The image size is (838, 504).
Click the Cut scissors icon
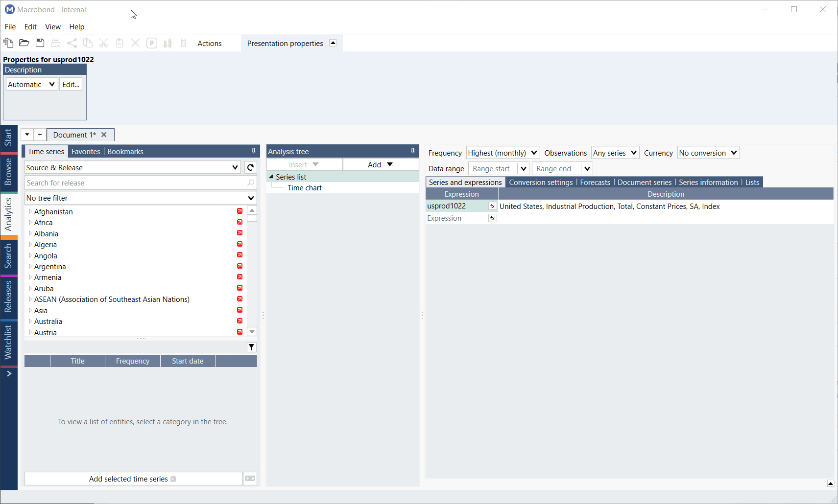coord(103,43)
